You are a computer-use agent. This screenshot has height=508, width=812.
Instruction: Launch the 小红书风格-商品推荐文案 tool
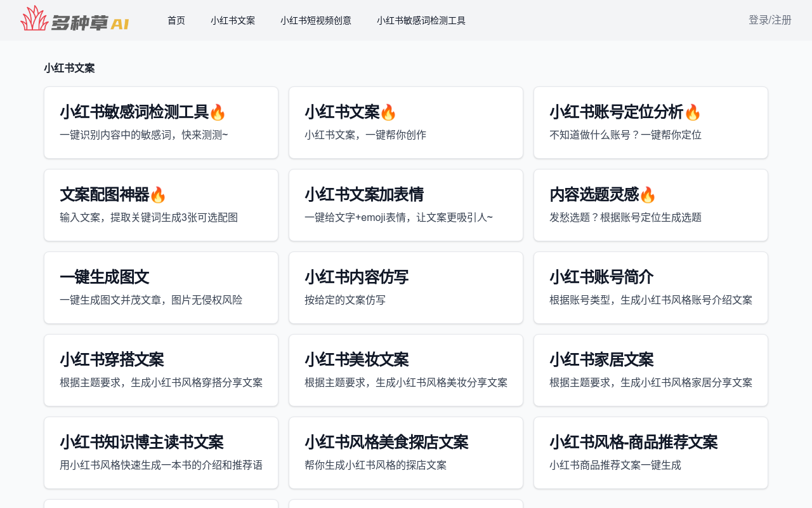coord(651,453)
